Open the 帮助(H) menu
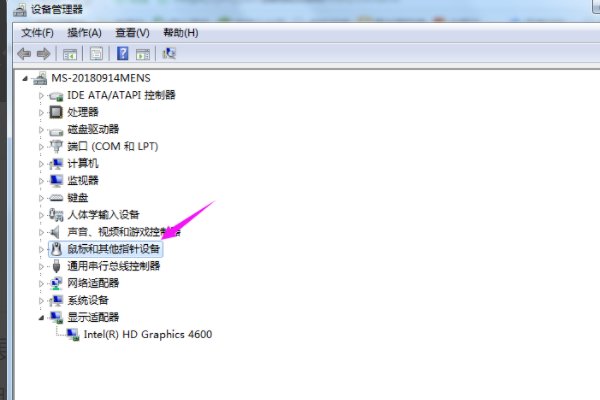Screen dimensions: 600x400 (179, 33)
